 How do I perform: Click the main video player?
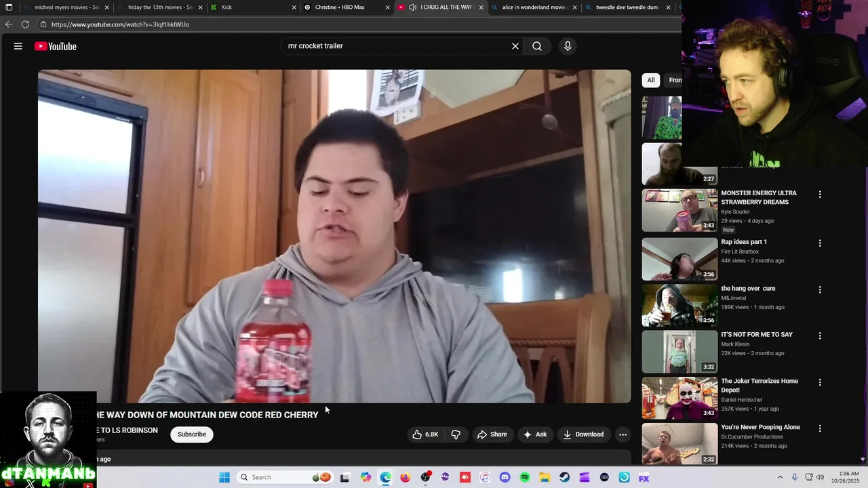click(x=334, y=237)
